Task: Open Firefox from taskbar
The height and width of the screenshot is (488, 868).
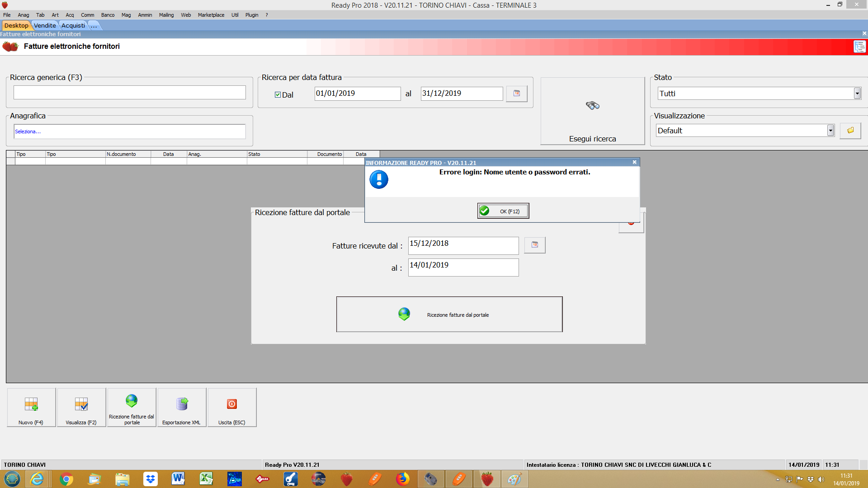Action: pos(402,479)
